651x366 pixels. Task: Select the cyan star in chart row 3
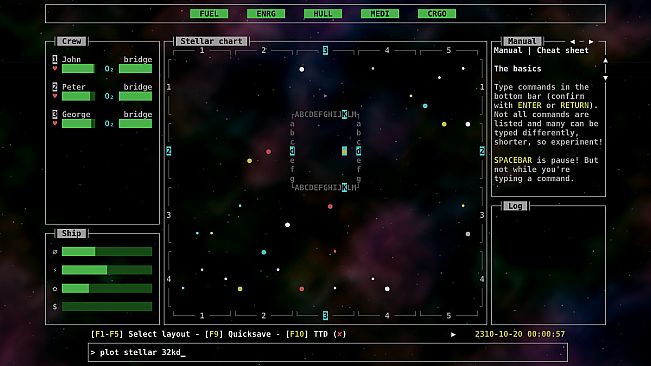click(264, 252)
